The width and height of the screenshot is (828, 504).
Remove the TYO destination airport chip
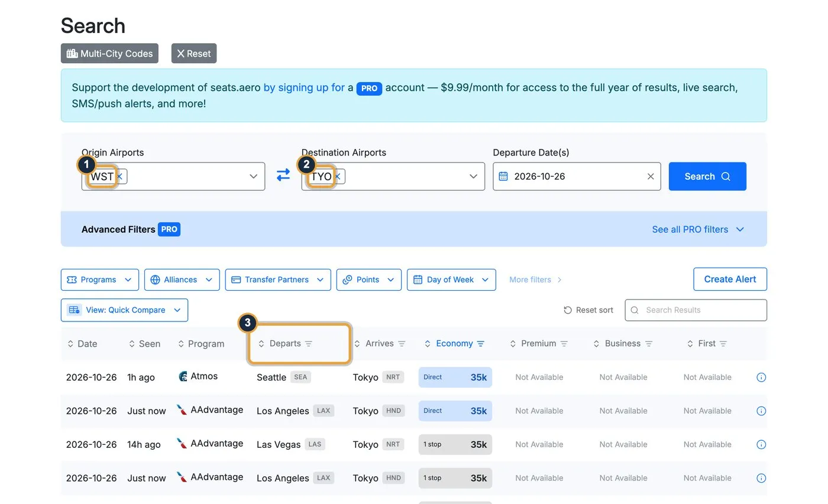(x=338, y=176)
